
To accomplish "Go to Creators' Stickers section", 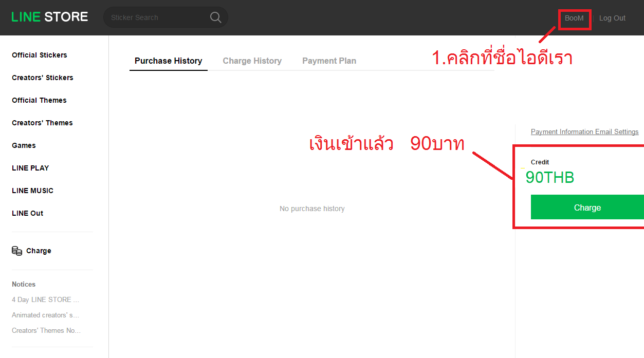I will click(43, 78).
